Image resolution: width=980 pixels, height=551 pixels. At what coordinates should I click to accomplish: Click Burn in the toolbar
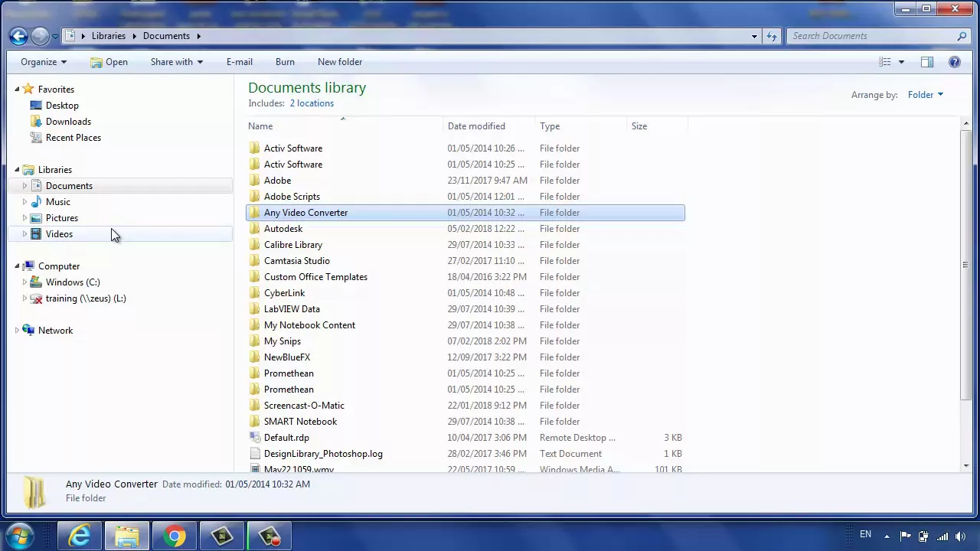pos(285,62)
